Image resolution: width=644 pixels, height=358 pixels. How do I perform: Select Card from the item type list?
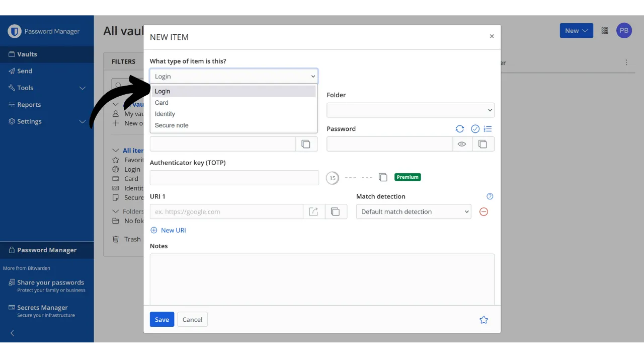(162, 103)
